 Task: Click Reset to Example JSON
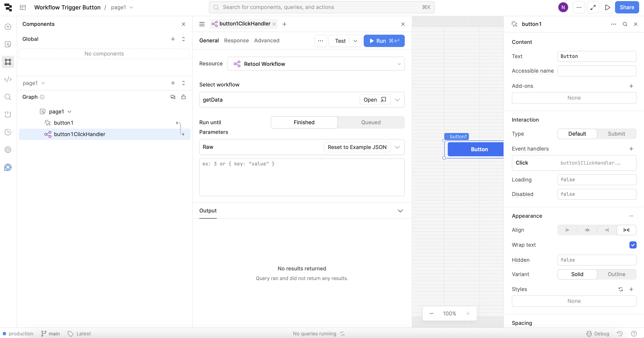[x=357, y=147]
